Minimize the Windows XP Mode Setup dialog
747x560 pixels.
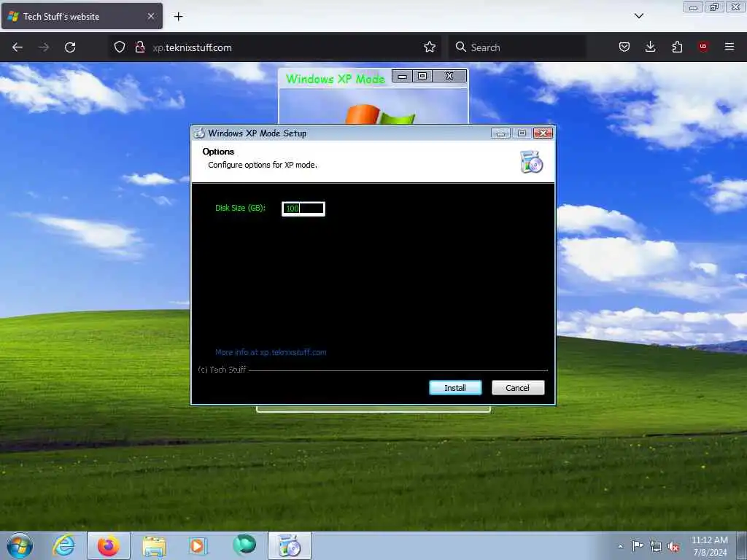[500, 133]
